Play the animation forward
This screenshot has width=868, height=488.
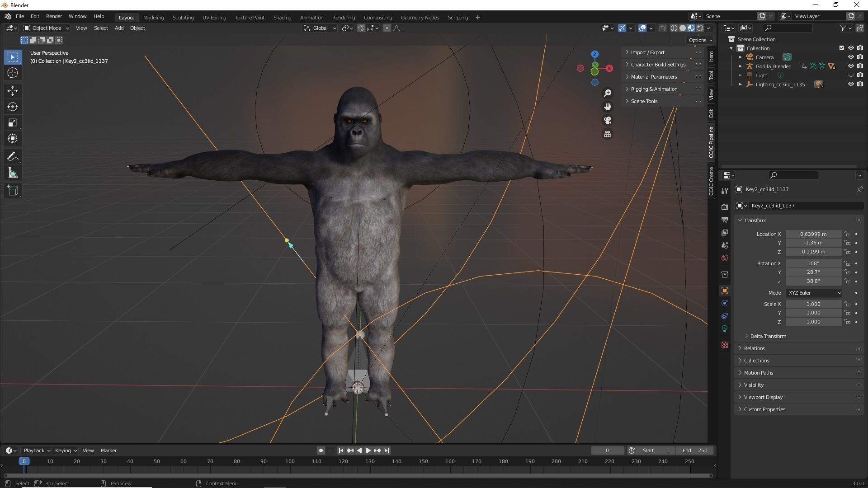(x=368, y=450)
